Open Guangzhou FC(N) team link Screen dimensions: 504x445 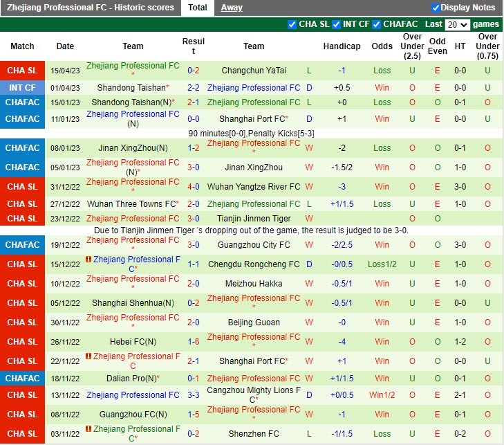click(x=133, y=415)
